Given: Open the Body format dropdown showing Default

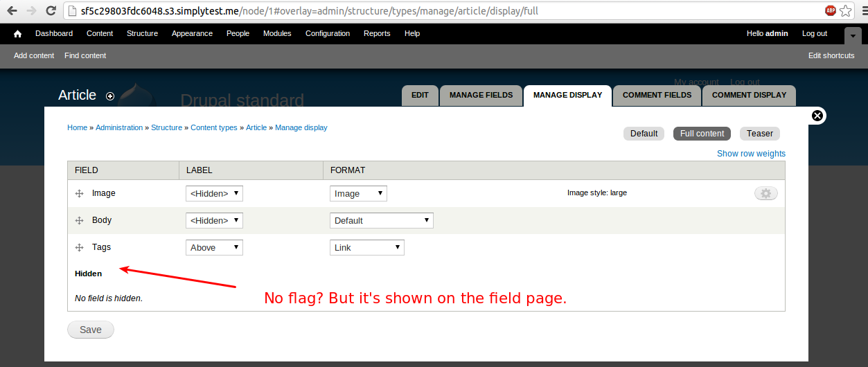Looking at the screenshot, I should (x=382, y=220).
